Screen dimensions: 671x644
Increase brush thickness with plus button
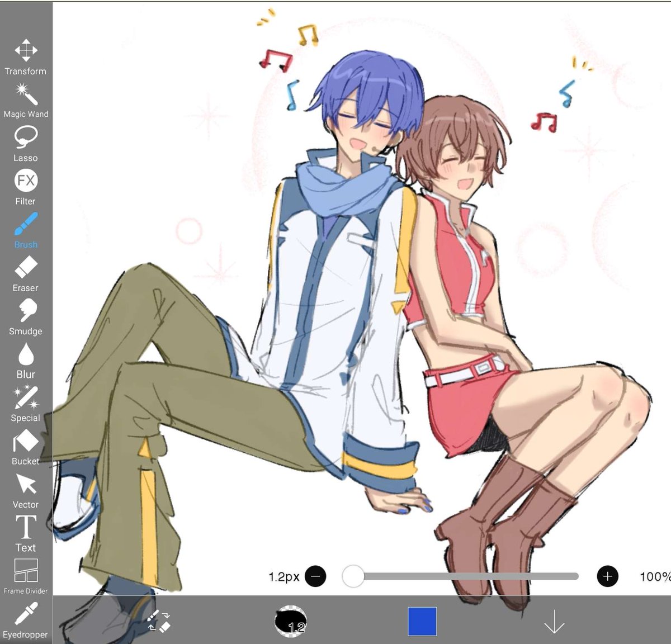[x=608, y=576]
